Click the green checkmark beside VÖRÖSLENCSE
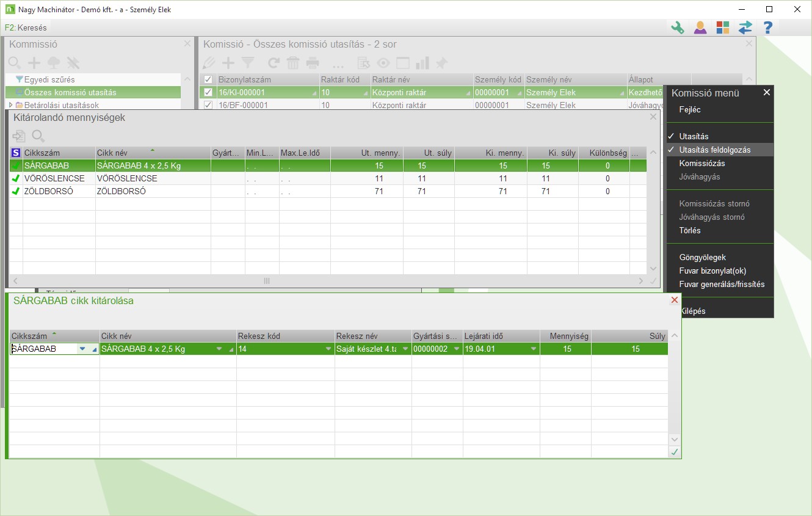The height and width of the screenshot is (516, 812). click(x=16, y=178)
